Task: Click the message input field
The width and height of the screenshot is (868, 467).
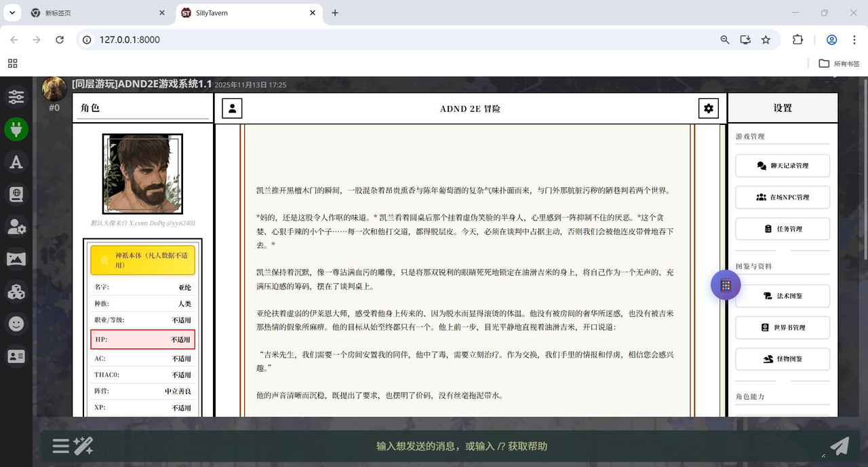Action: [461, 446]
